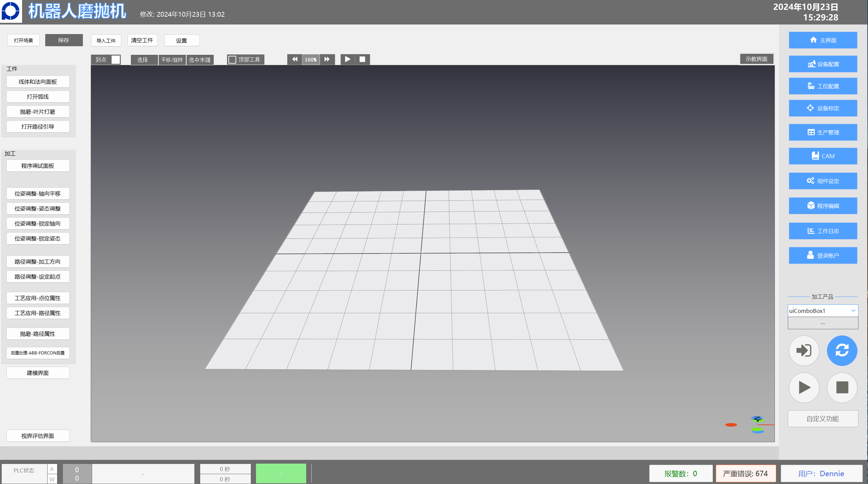Open 生产管理 production management
Viewport: 868px width, 484px height.
pyautogui.click(x=822, y=132)
